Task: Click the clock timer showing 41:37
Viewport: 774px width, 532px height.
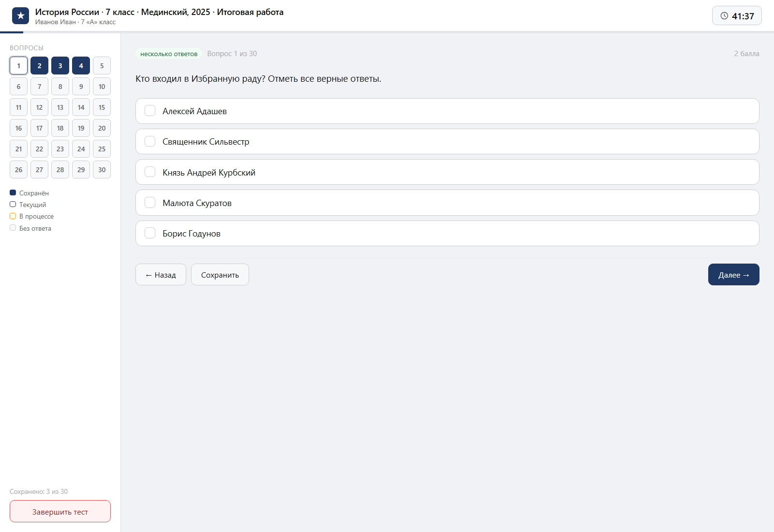Action: [x=737, y=15]
